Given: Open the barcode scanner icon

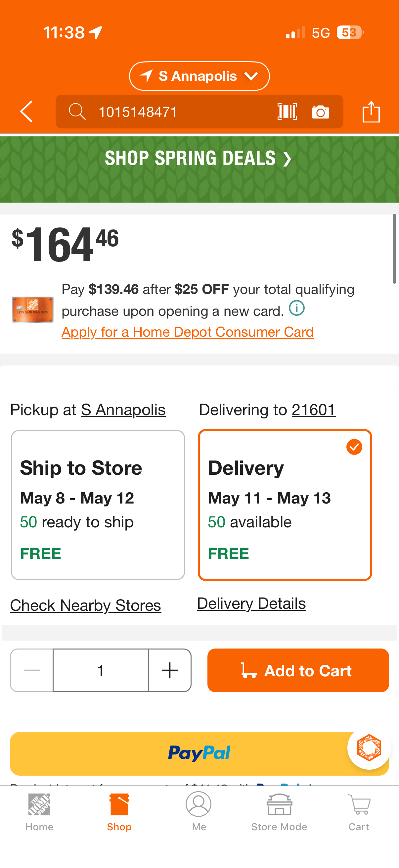Looking at the screenshot, I should coord(287,112).
